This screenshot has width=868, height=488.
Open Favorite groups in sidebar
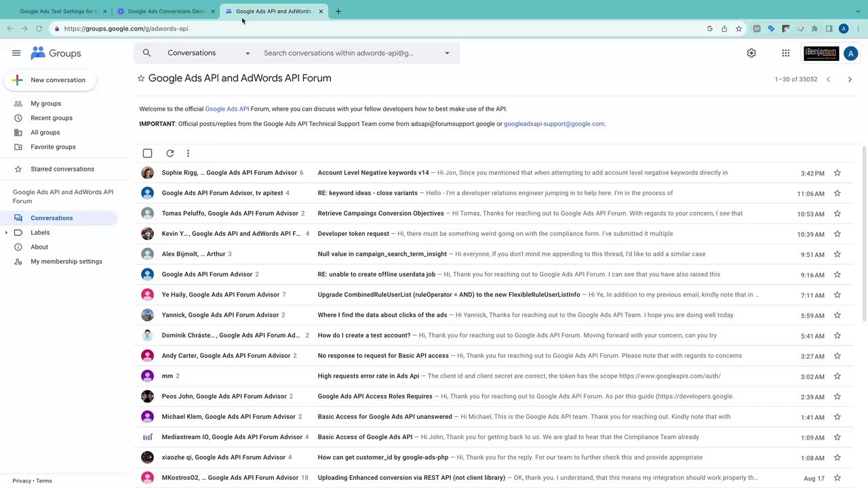[53, 146]
